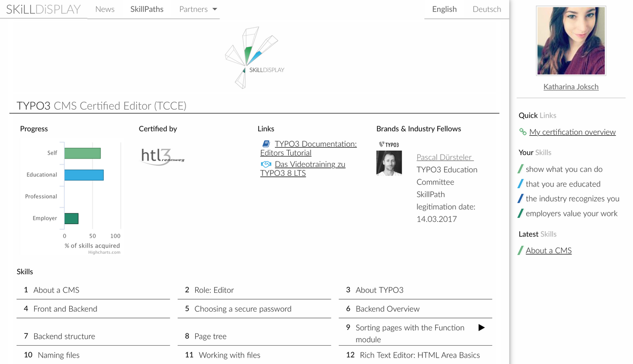The height and width of the screenshot is (364, 633).
Task: Open the News menu item
Action: [x=105, y=9]
